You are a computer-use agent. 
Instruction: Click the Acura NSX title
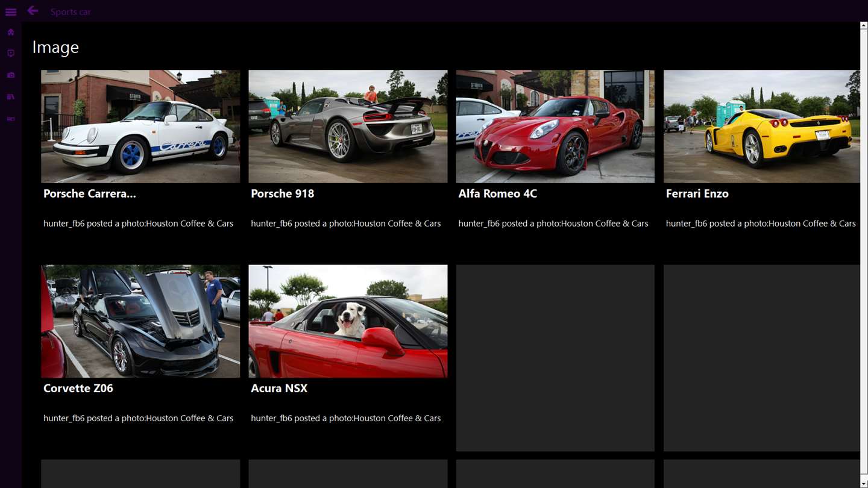pos(279,388)
